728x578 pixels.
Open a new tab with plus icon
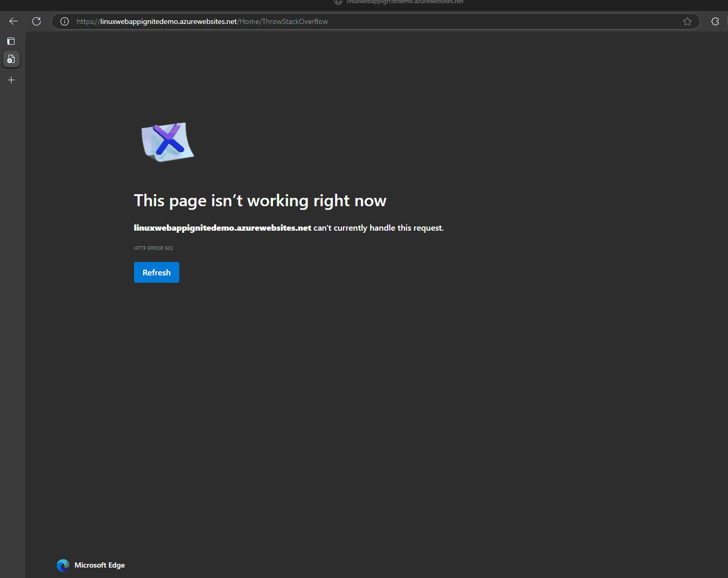(x=11, y=80)
